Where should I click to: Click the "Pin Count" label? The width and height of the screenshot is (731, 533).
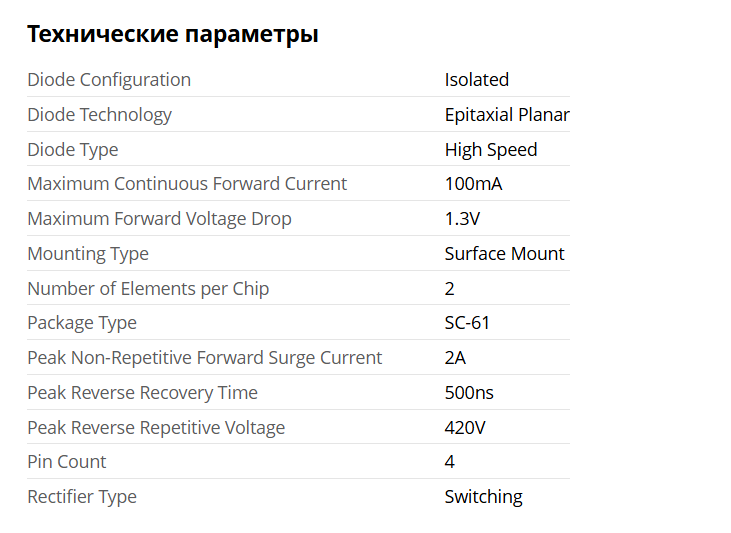(66, 462)
